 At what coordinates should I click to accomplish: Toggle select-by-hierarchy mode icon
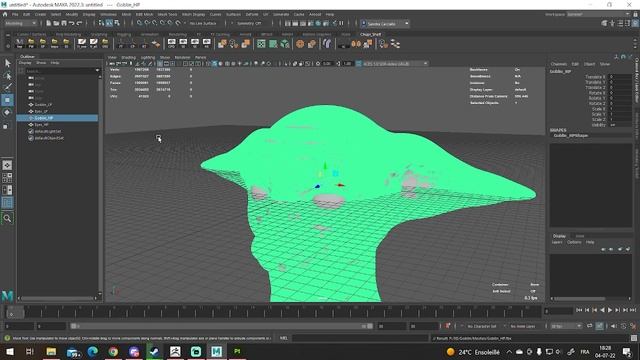[x=102, y=24]
